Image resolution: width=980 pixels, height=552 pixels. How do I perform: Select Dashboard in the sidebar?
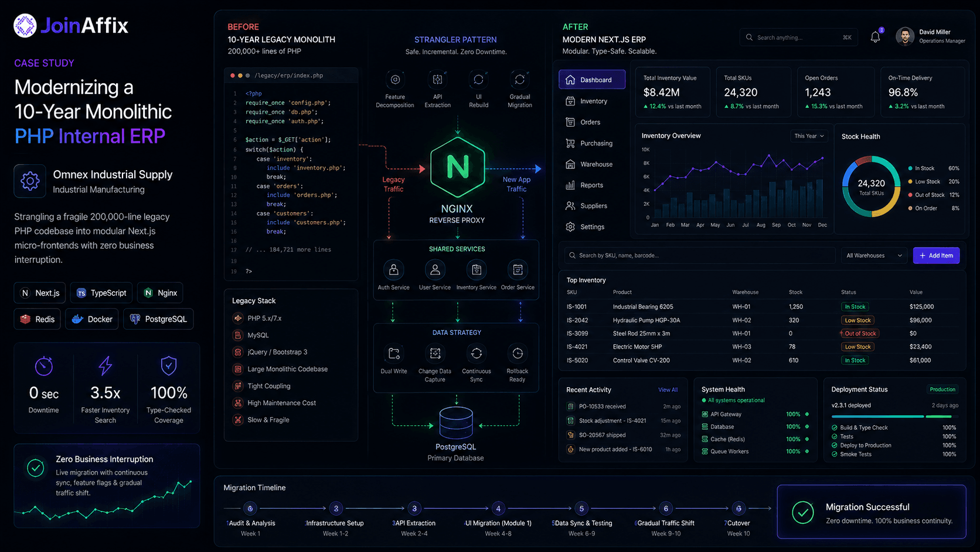592,80
